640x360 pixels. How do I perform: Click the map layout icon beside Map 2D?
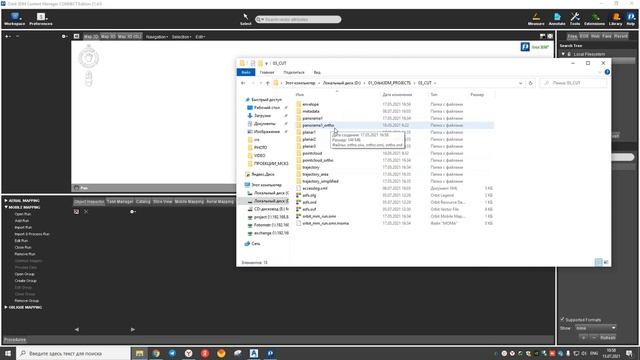click(76, 36)
